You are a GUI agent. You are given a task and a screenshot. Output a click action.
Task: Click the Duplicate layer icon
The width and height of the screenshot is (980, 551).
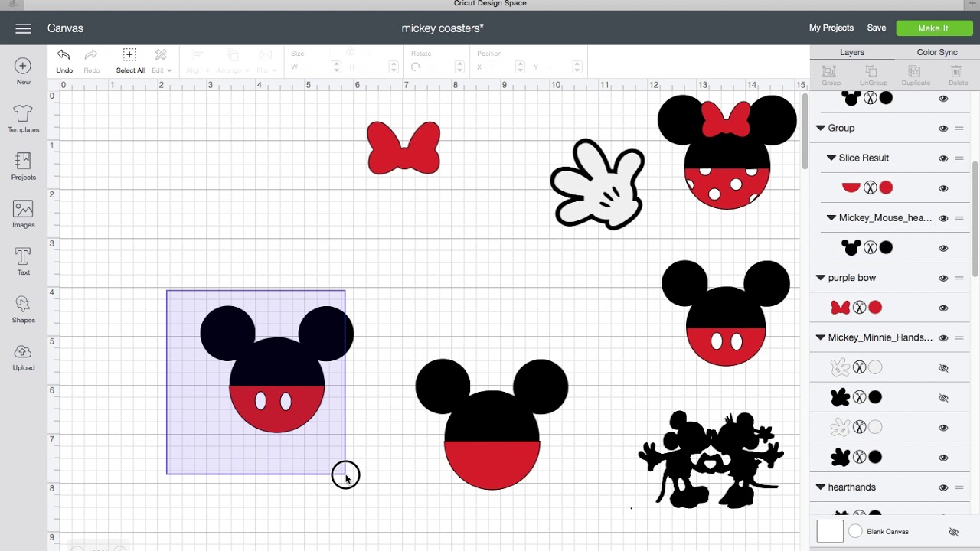pyautogui.click(x=916, y=75)
